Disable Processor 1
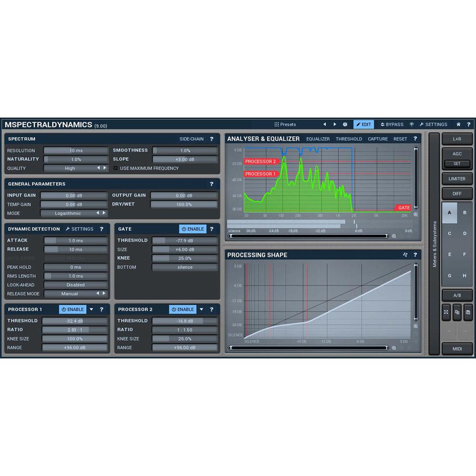Image resolution: width=476 pixels, height=476 pixels. [x=72, y=309]
